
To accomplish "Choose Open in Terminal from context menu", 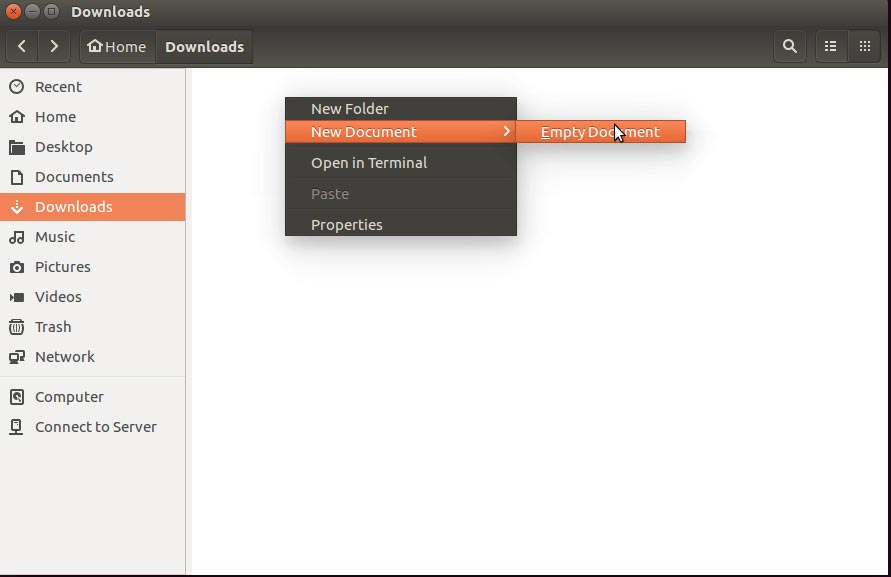I will tap(369, 162).
